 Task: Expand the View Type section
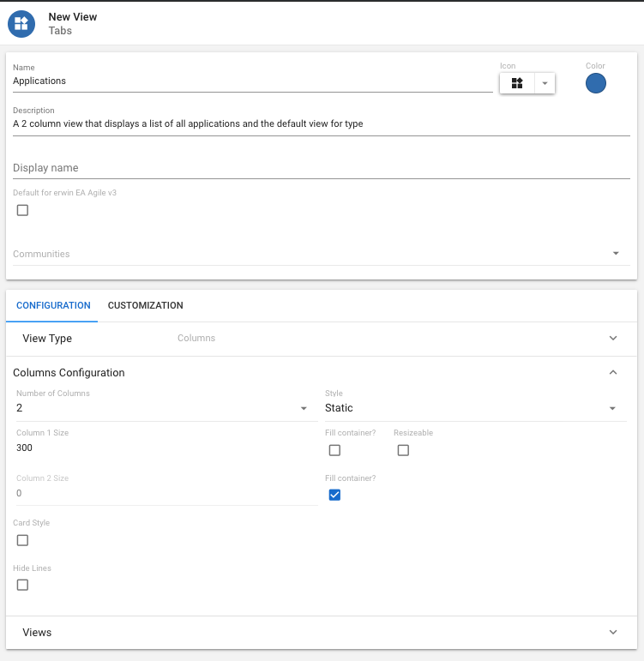tap(612, 339)
